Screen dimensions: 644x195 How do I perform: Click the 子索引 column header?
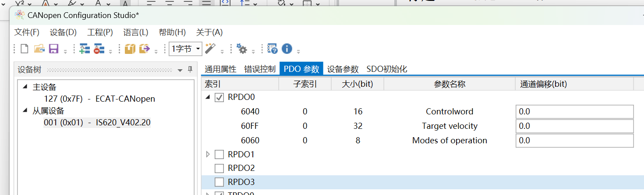point(305,84)
